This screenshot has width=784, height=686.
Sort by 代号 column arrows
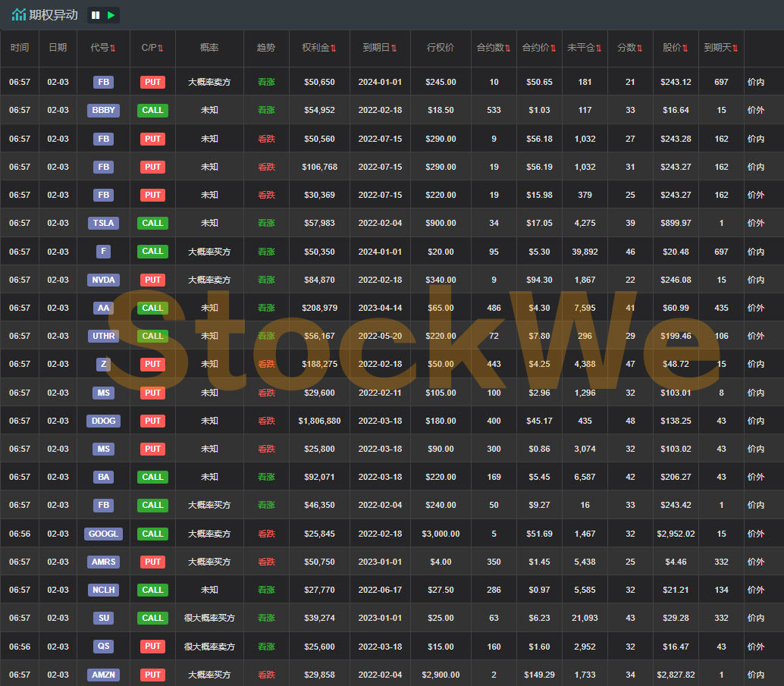tap(113, 48)
